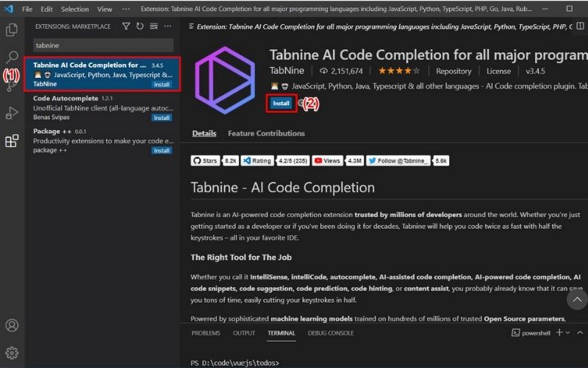Image resolution: width=588 pixels, height=368 pixels.
Task: Click the scroll-to-top arrow button
Action: [577, 300]
